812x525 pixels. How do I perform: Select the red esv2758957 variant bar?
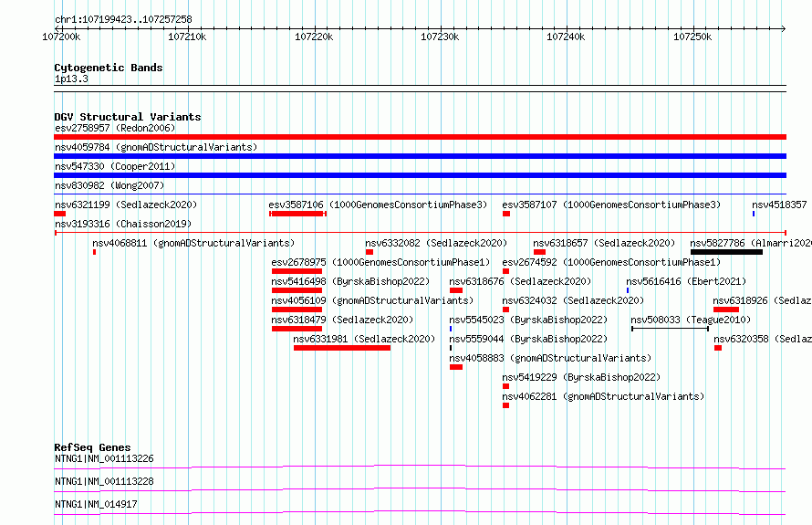tap(420, 137)
